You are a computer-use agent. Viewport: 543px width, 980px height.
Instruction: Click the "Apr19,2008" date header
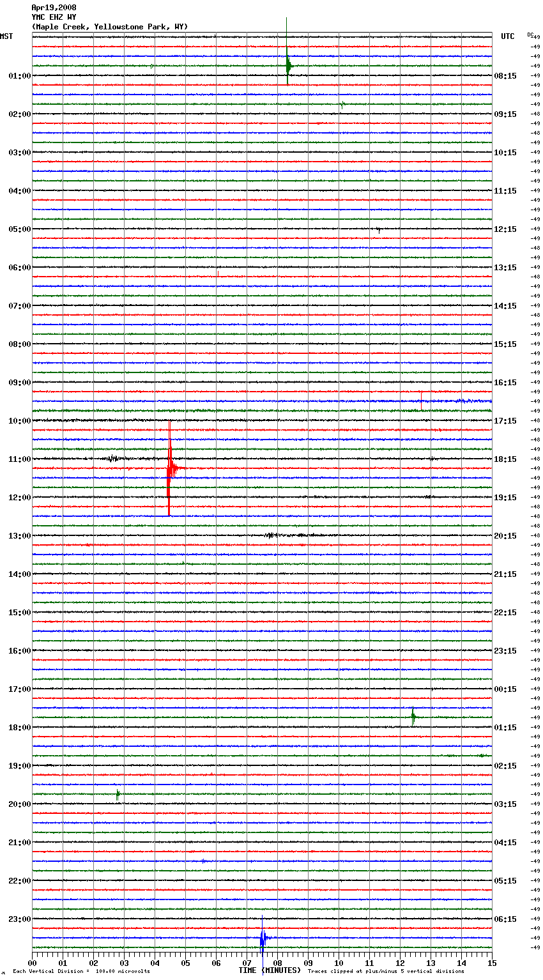coord(54,8)
